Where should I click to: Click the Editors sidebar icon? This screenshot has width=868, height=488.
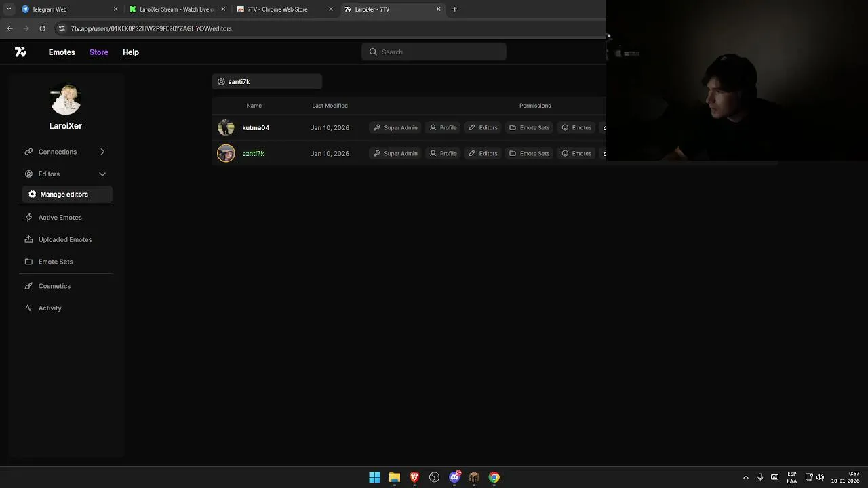click(28, 174)
